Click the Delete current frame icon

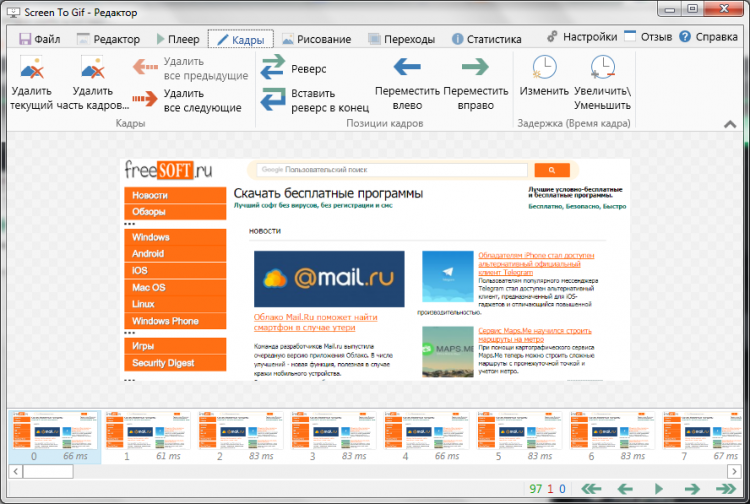(x=32, y=67)
